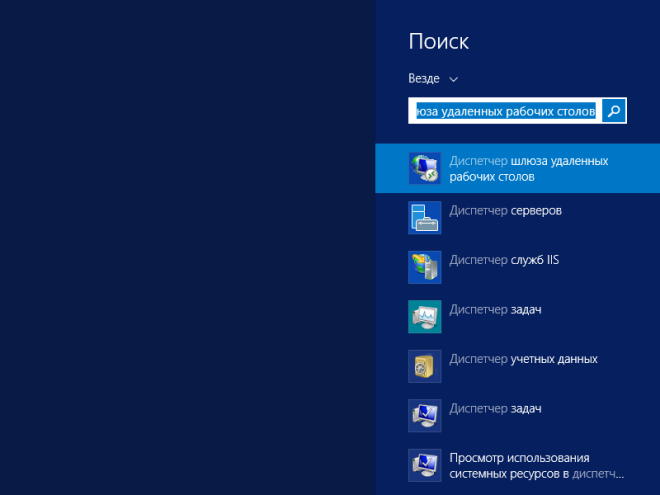Screen dimensions: 660x495
Task: Open Просмотр использования системных ресурсов text
Action: click(537, 465)
